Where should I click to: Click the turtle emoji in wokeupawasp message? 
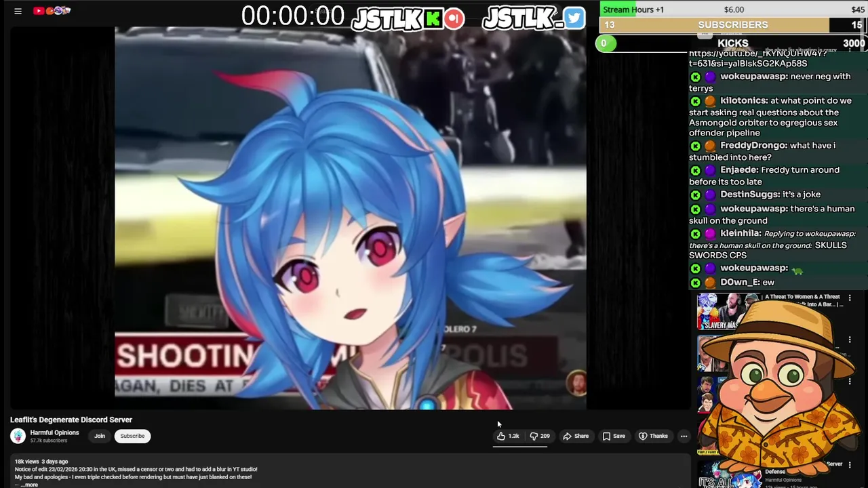point(797,271)
